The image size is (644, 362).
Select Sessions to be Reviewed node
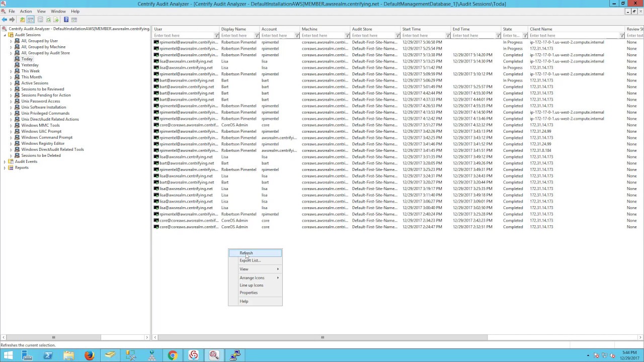(x=42, y=89)
